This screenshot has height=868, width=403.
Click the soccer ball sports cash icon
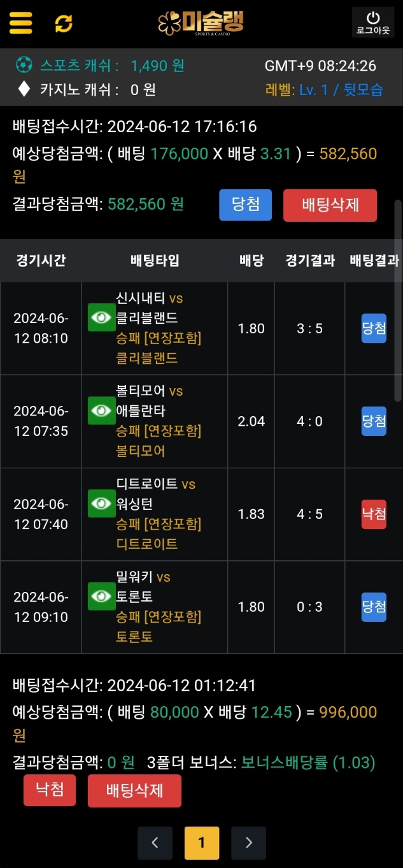pos(24,65)
